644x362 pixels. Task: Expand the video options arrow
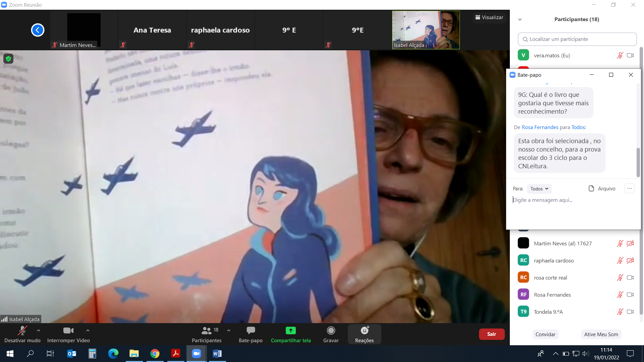[88, 330]
